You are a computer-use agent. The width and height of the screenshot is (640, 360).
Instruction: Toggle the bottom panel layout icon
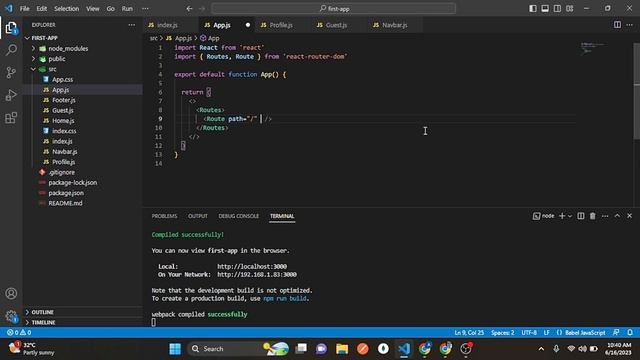[x=545, y=8]
